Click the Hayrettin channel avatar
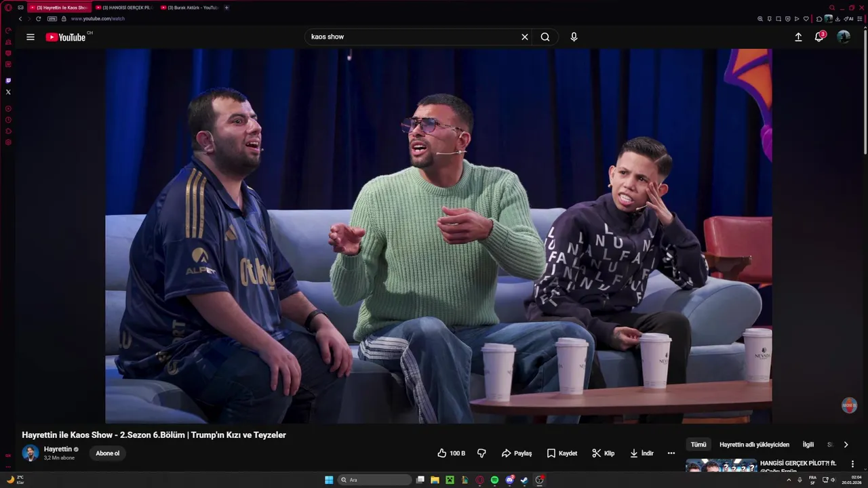Image resolution: width=868 pixels, height=488 pixels. (31, 453)
